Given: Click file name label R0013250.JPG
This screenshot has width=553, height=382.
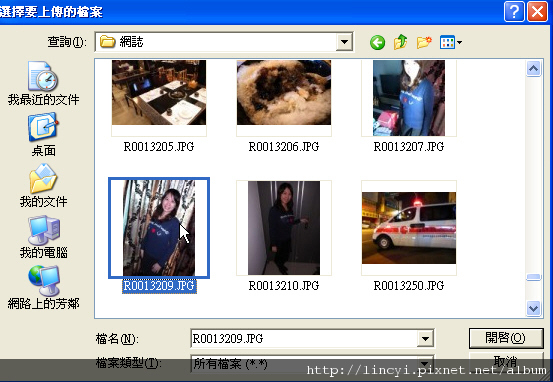Looking at the screenshot, I should click(x=409, y=285).
